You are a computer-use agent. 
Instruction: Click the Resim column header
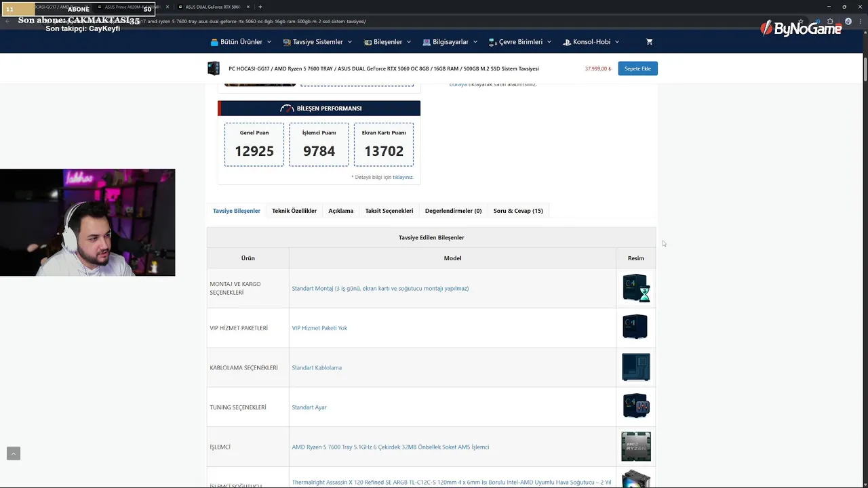(x=636, y=258)
